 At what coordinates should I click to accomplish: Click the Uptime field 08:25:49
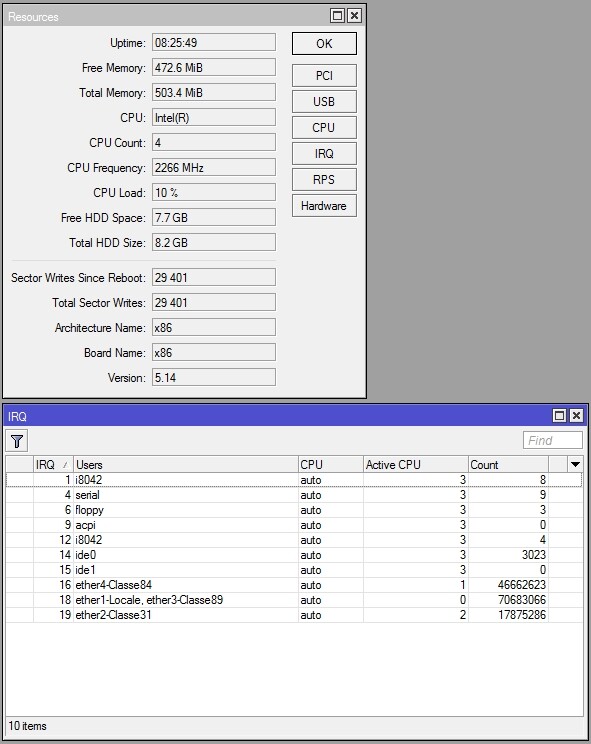coord(213,42)
